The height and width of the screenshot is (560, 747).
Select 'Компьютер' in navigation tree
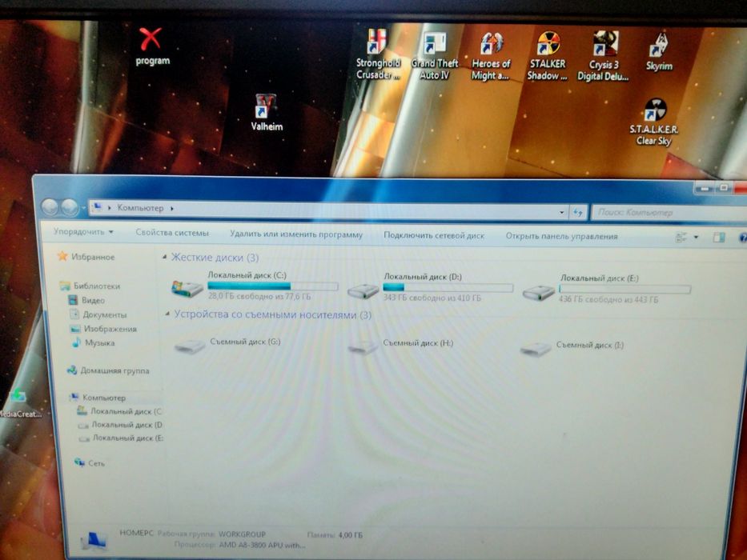pyautogui.click(x=104, y=397)
